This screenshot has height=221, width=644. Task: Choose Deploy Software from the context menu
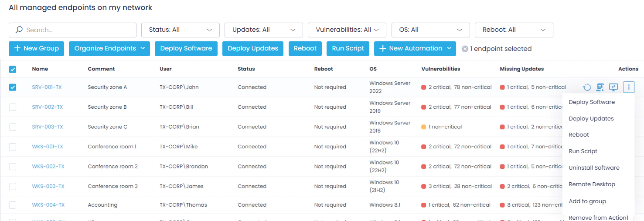tap(592, 102)
